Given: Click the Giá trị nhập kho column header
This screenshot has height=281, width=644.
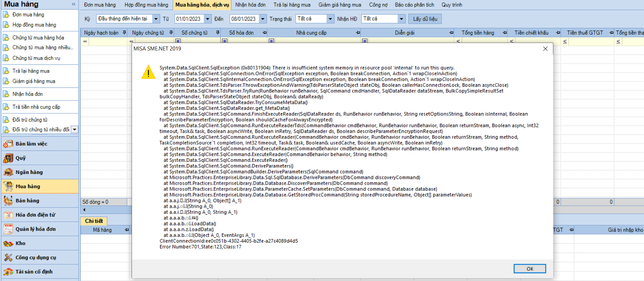Looking at the screenshot, I should click(625, 230).
